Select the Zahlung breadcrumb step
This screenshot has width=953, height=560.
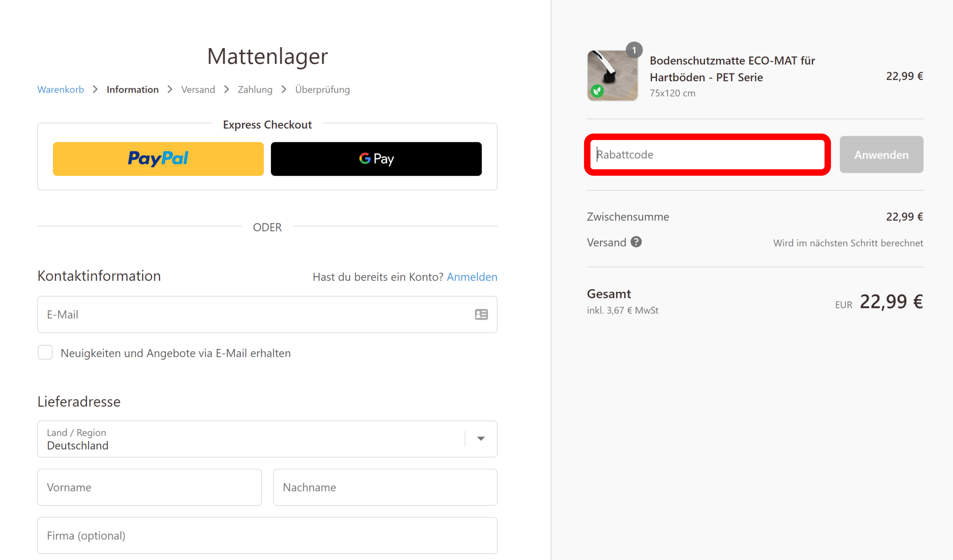point(255,89)
